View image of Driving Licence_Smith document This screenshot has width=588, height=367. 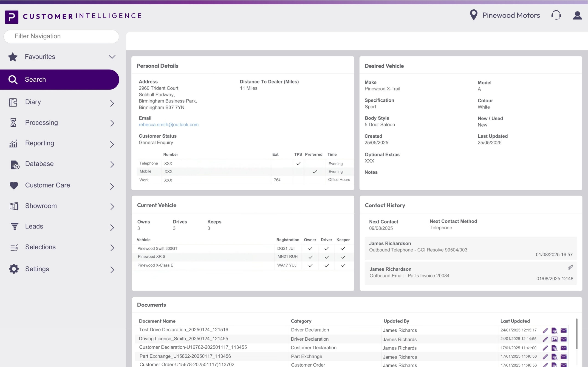coord(554,339)
